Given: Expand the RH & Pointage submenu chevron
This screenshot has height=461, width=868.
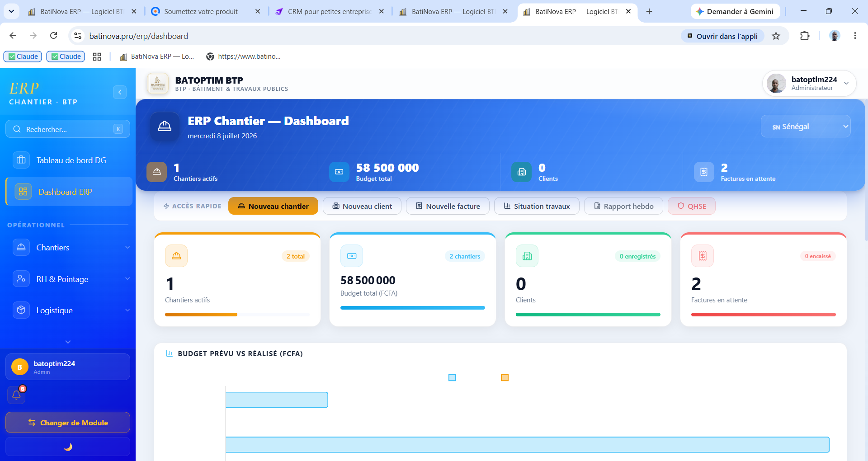Looking at the screenshot, I should coord(127,279).
